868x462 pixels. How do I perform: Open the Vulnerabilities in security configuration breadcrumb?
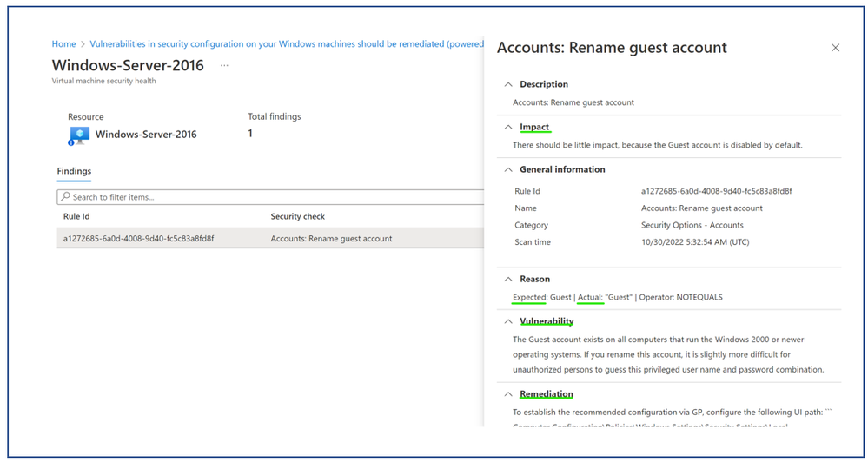coord(287,43)
